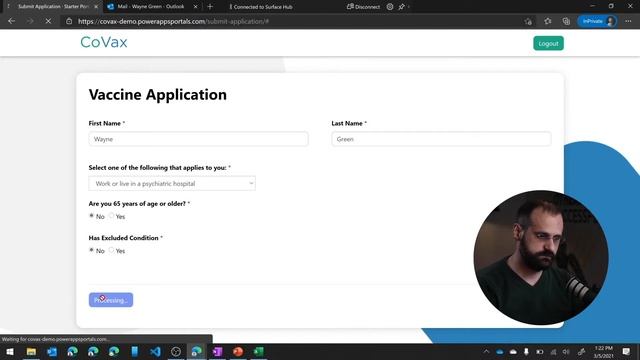Show hidden system tray icons

pos(486,351)
